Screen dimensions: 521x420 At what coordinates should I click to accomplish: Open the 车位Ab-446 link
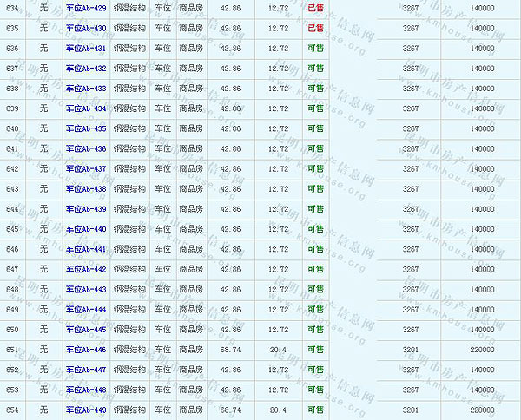pos(86,350)
